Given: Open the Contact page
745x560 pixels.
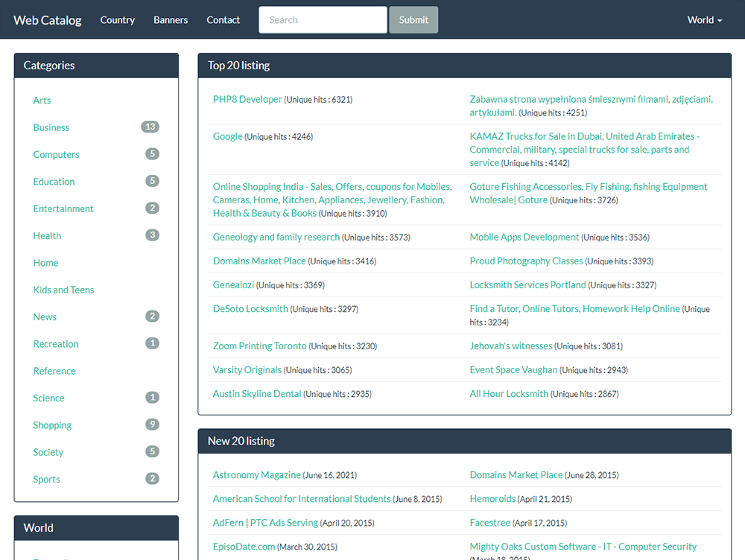Looking at the screenshot, I should 223,20.
